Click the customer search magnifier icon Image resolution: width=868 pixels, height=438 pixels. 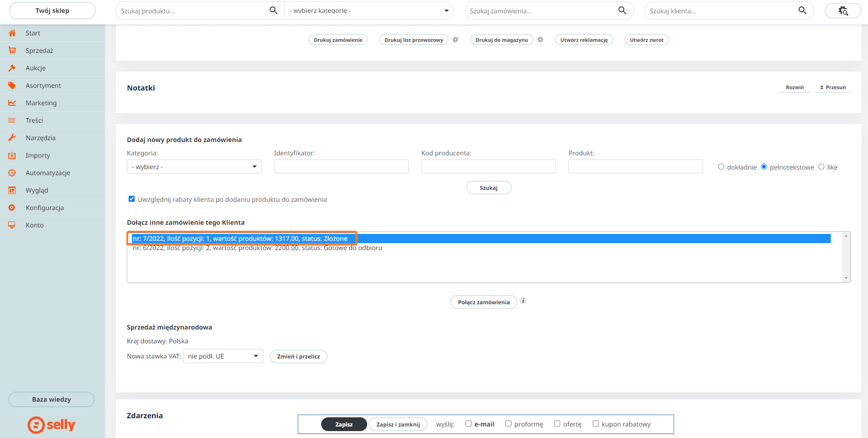[x=802, y=11]
